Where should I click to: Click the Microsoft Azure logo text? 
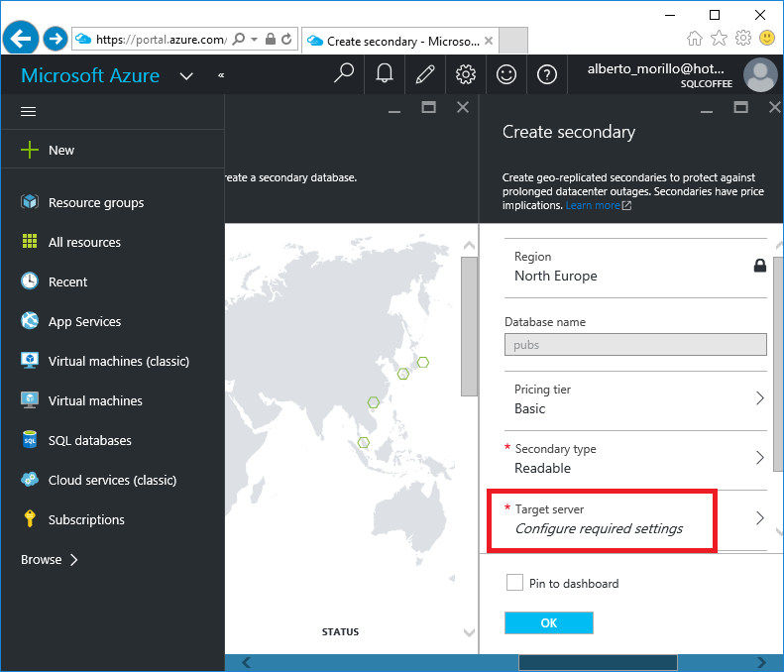point(90,75)
